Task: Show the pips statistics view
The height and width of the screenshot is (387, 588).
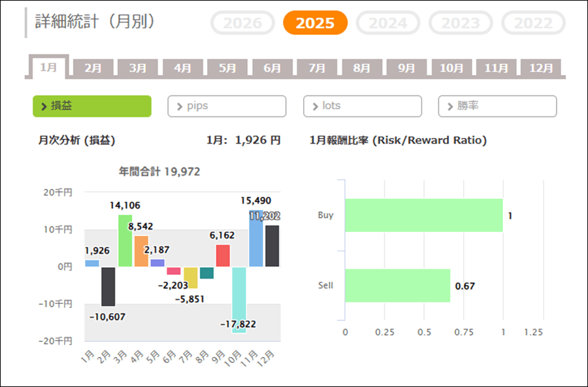Action: [x=227, y=106]
